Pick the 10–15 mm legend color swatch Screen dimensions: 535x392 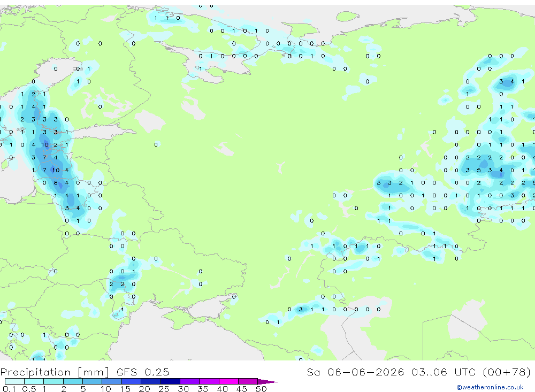pos(112,381)
